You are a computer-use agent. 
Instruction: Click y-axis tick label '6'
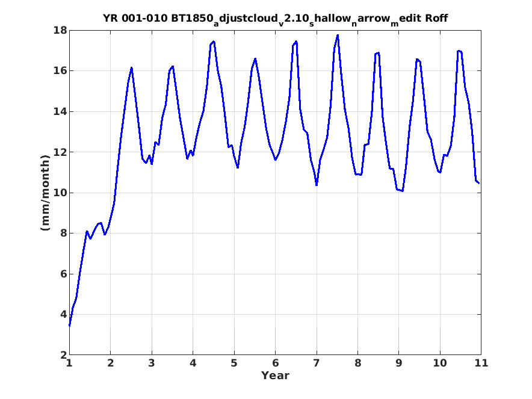click(64, 274)
